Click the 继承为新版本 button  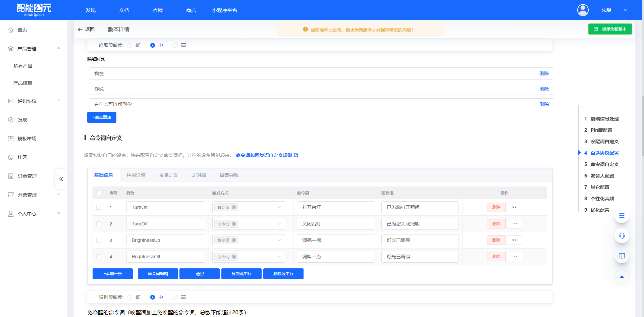pos(610,29)
